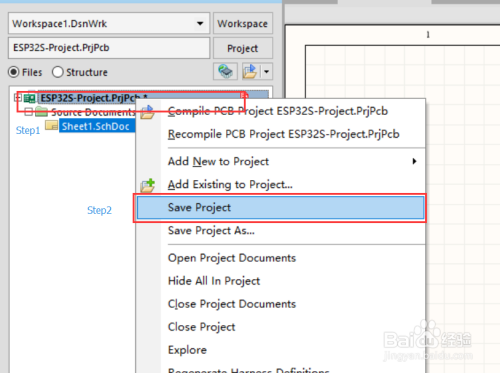
Task: Choose Save Project As... entry
Action: pyautogui.click(x=281, y=231)
